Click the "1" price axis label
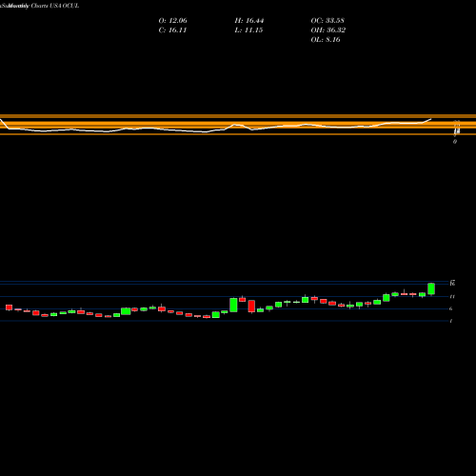 click(x=451, y=321)
